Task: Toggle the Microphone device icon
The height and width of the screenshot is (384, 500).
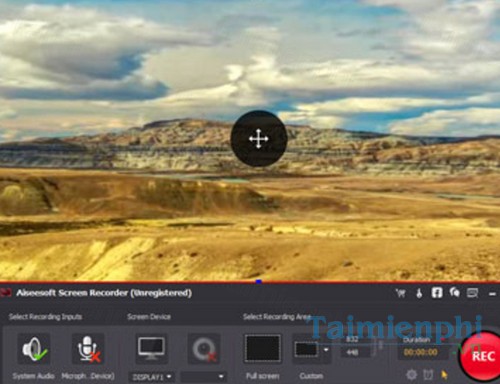Action: 88,349
